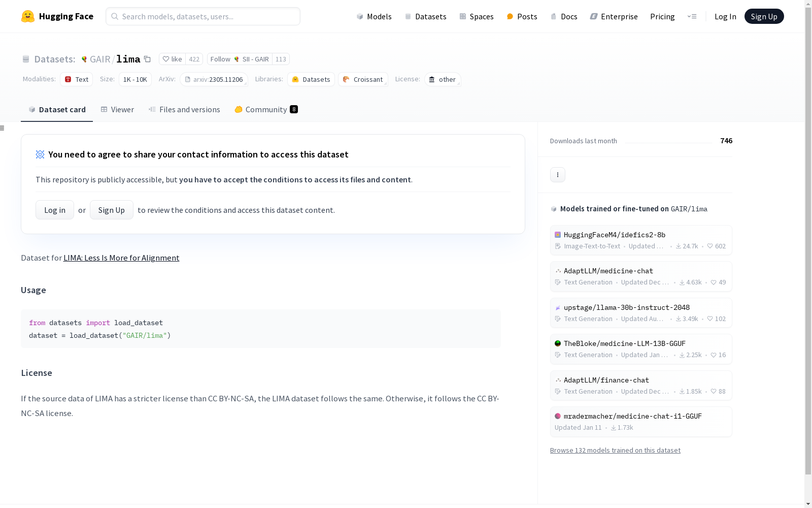Open the HuggingFaceM4/idefics2-8b model card
This screenshot has width=812, height=508.
[x=641, y=240]
